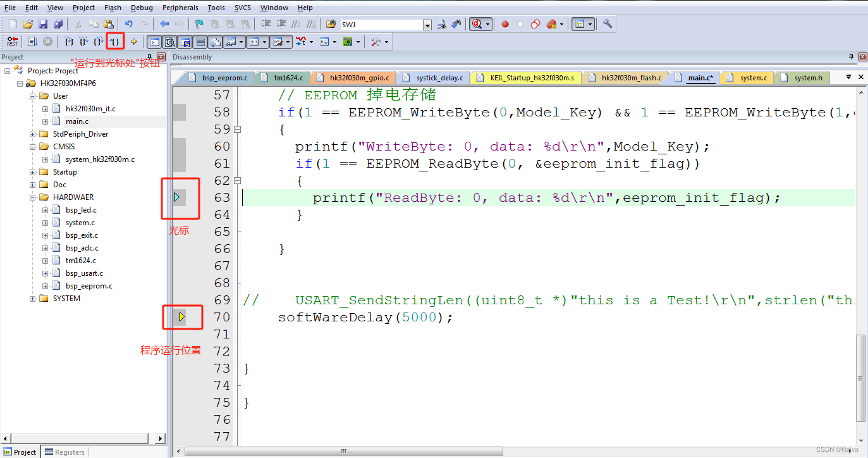Screen dimensions: 868x458
Task: Expand the Startup folder
Action: click(x=33, y=172)
